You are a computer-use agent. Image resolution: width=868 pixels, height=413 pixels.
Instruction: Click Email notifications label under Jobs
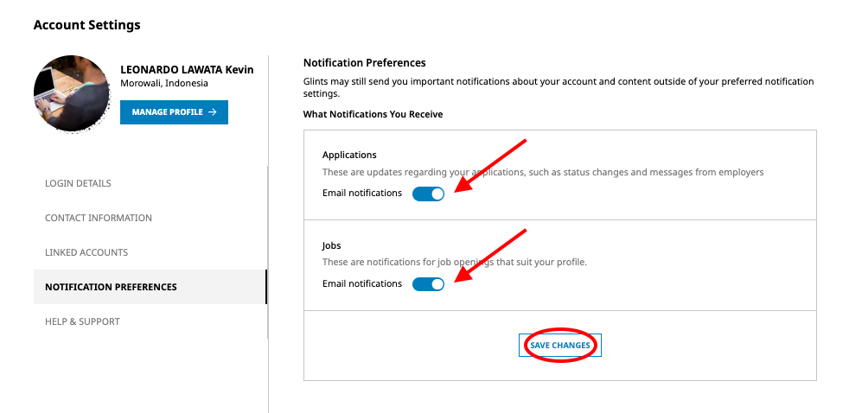point(362,283)
